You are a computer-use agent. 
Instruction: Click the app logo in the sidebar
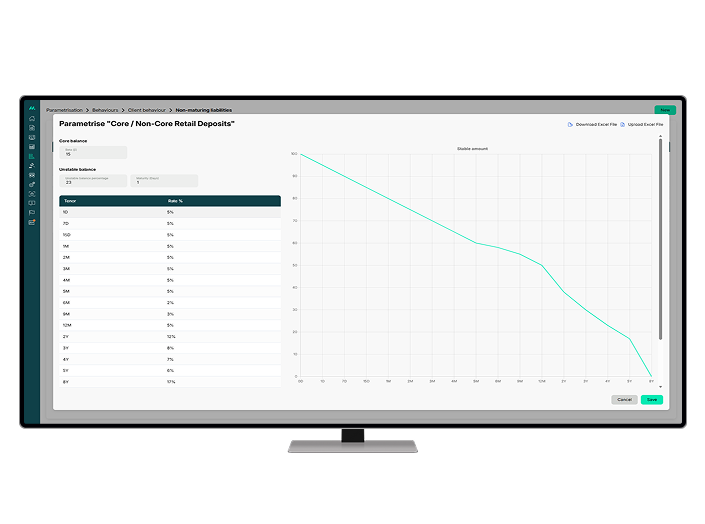pyautogui.click(x=32, y=108)
